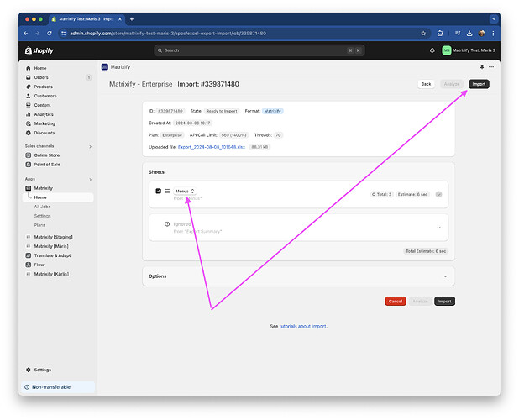Viewport: 519px width, 420px height.
Task: Expand the Apps section
Action: [x=90, y=180]
